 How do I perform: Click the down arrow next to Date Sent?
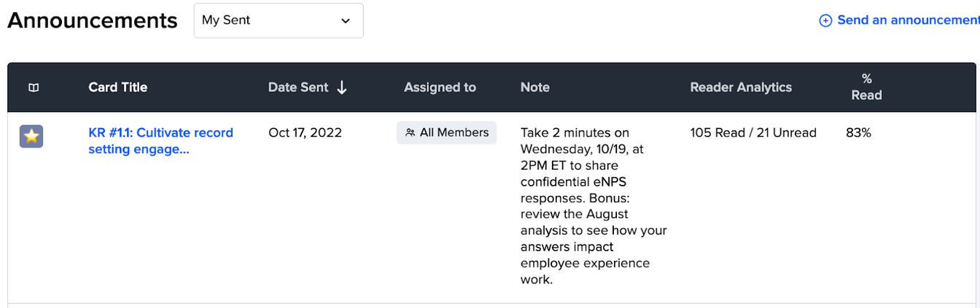(x=342, y=87)
